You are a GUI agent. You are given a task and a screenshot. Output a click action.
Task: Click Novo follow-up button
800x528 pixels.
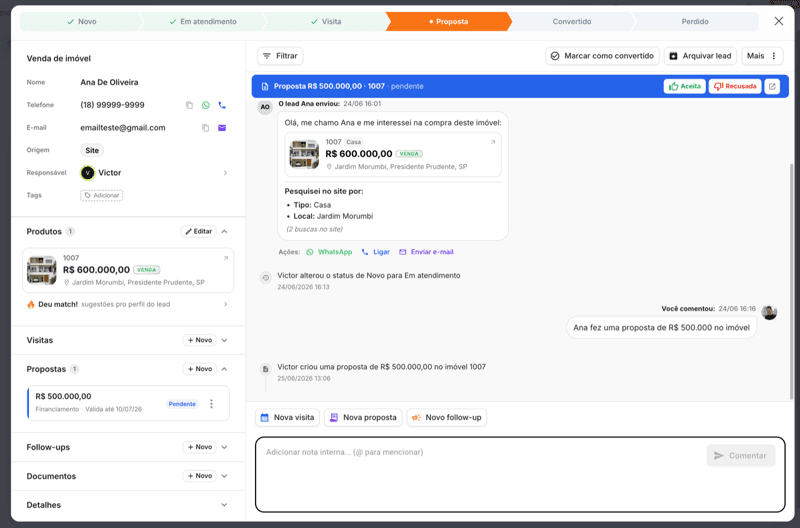[447, 417]
